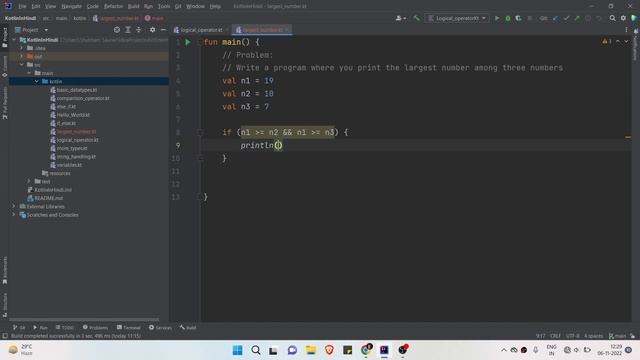
Task: Open basic_datatypes.kt in project tree
Action: tap(77, 90)
